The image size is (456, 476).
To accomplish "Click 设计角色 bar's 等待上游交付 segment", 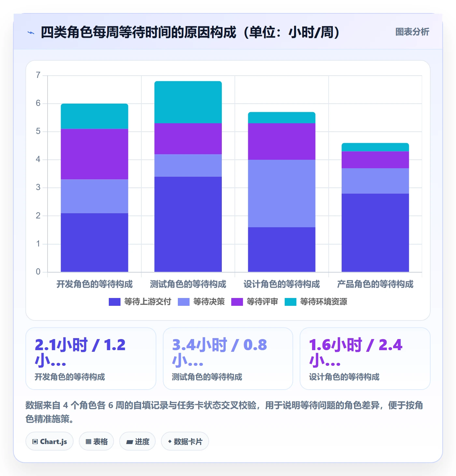I will (282, 249).
